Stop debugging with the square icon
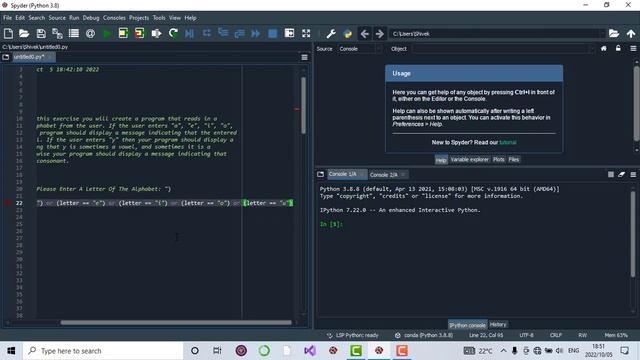The height and width of the screenshot is (360, 640). click(x=273, y=33)
